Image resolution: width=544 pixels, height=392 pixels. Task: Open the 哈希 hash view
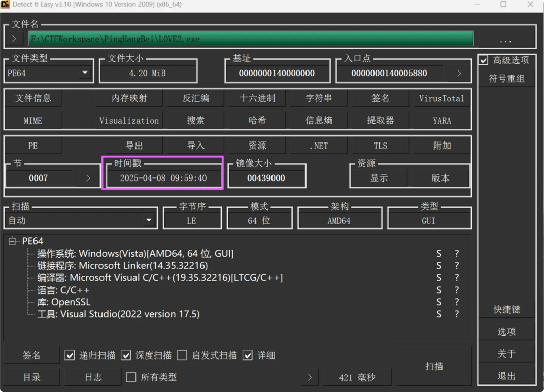tap(257, 121)
